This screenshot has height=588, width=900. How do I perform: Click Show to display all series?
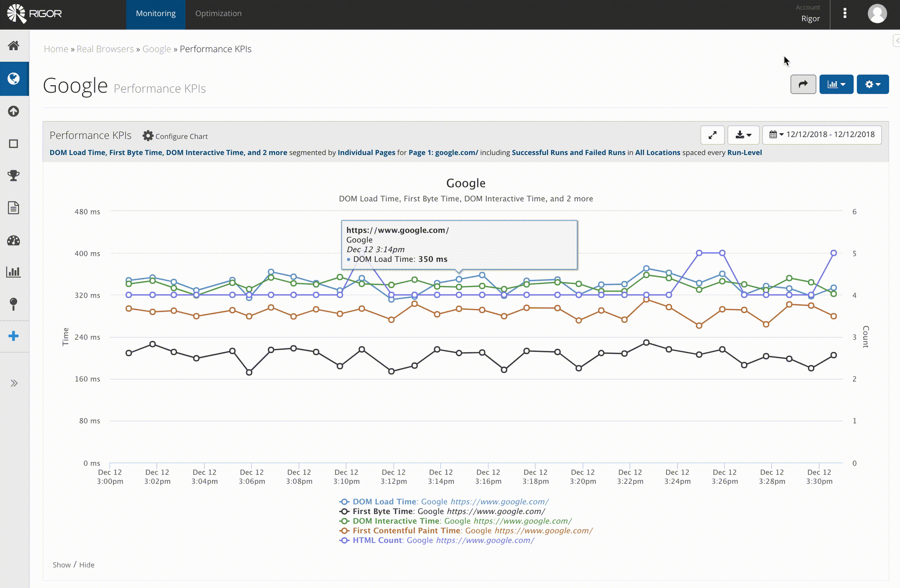pos(62,565)
